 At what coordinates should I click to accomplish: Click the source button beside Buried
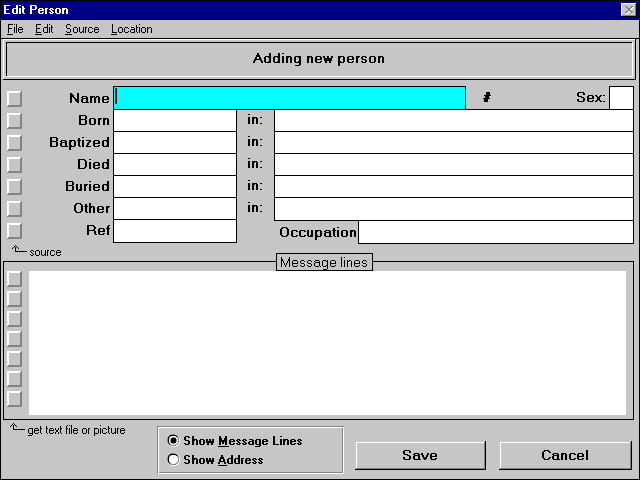(x=14, y=186)
